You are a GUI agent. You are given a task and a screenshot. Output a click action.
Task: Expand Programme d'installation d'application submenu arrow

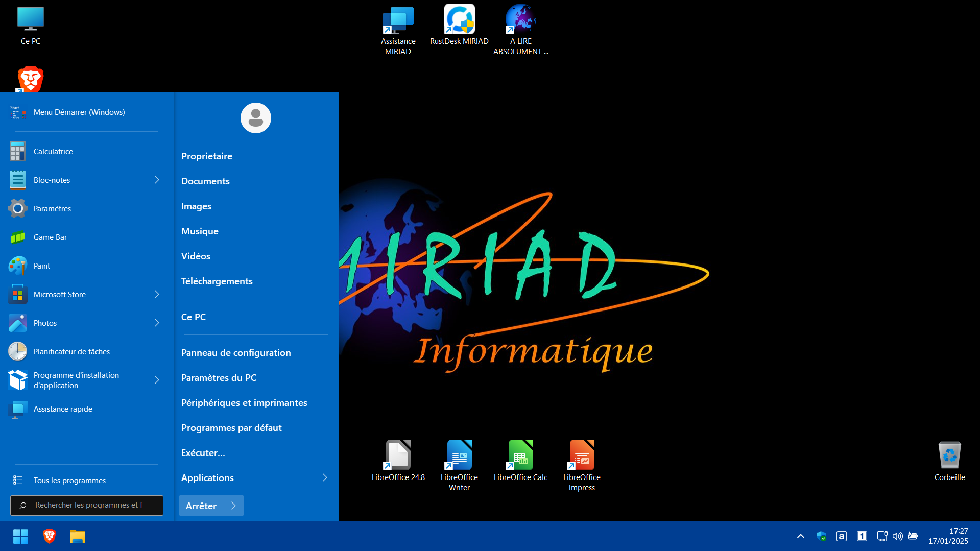pos(157,380)
